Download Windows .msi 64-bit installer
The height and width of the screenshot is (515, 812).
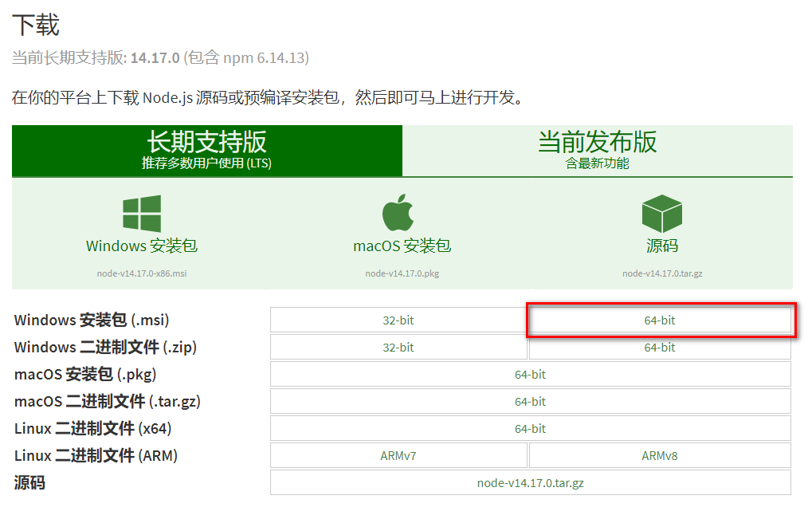(x=660, y=320)
